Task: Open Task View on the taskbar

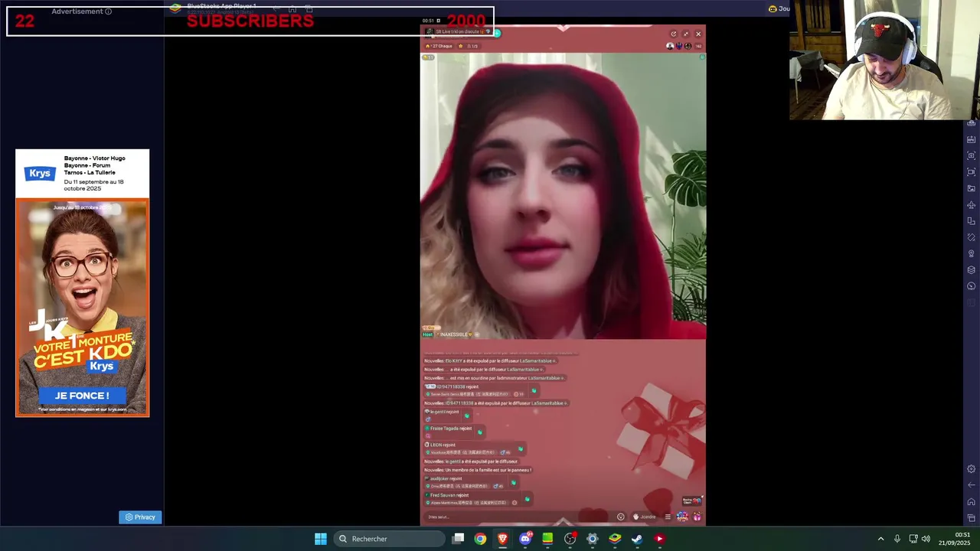Action: [x=458, y=539]
